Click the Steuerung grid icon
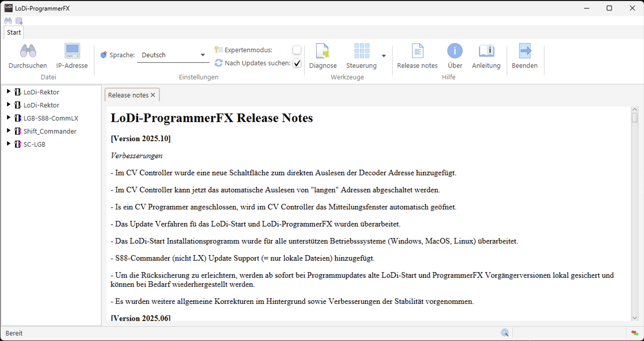The width and height of the screenshot is (644, 341). click(x=362, y=51)
